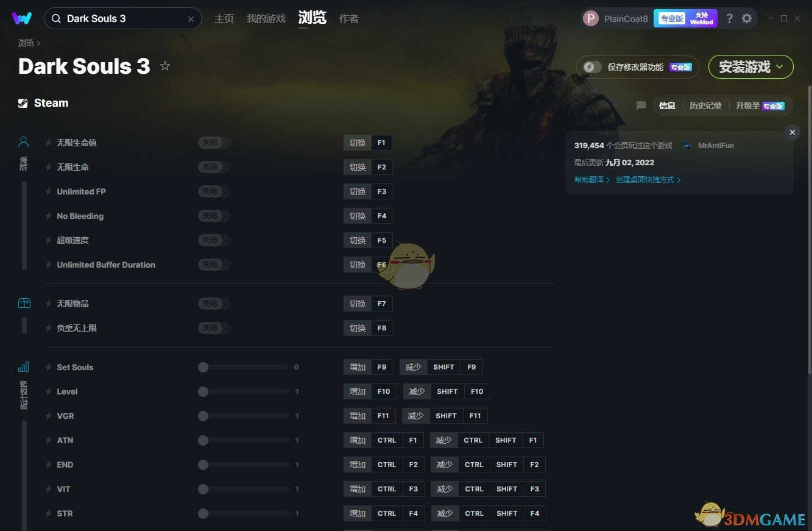Open the 创建桌面快捷方式 link
Image resolution: width=812 pixels, height=531 pixels.
[x=648, y=180]
